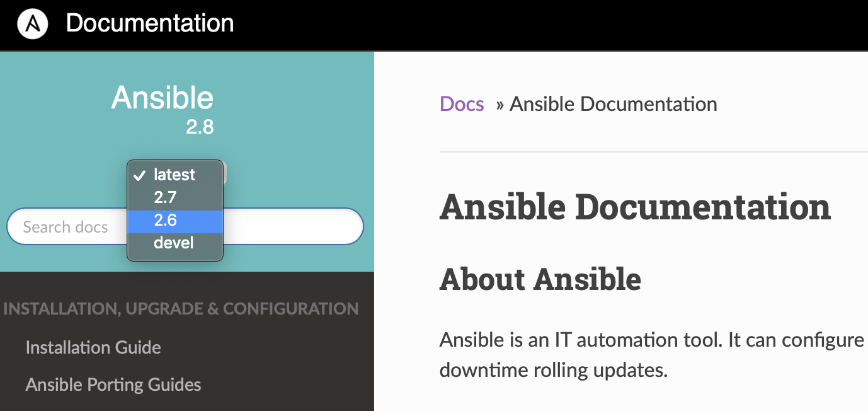This screenshot has width=868, height=411.
Task: Go to the Docs breadcrumb link
Action: pyautogui.click(x=462, y=104)
